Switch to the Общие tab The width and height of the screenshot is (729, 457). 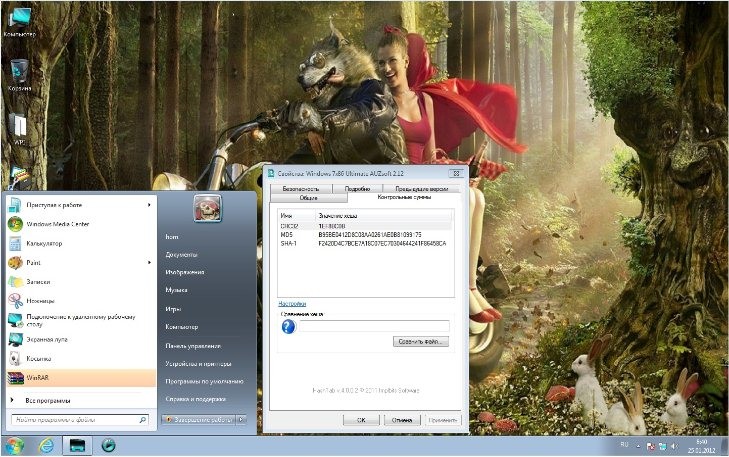(308, 198)
